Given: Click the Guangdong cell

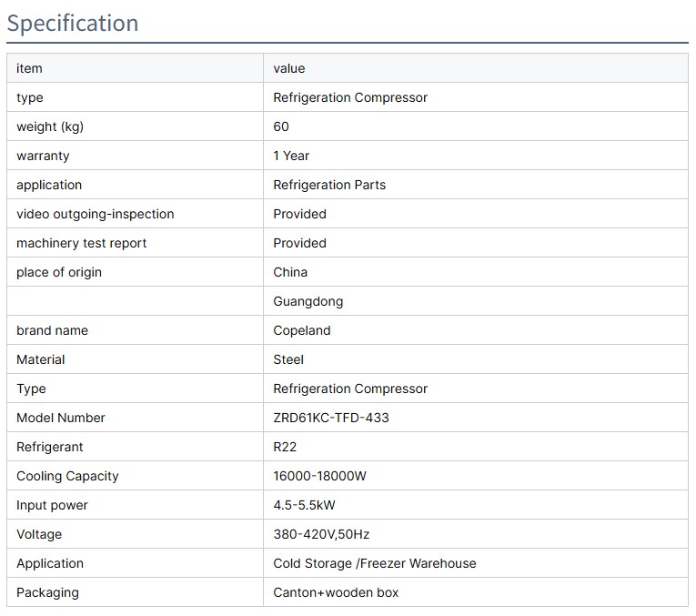Looking at the screenshot, I should coord(308,301).
